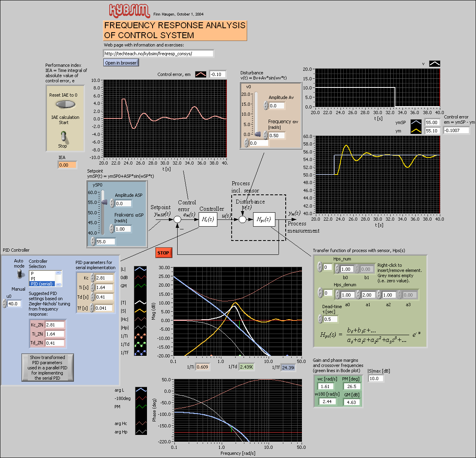
Task: Click the Dead-time value stepper arrows
Action: pyautogui.click(x=320, y=319)
